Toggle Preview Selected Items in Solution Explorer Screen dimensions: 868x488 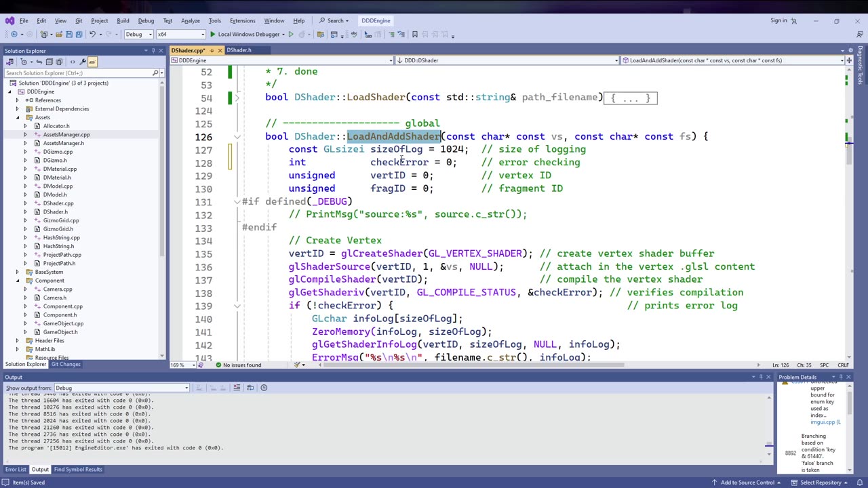92,62
